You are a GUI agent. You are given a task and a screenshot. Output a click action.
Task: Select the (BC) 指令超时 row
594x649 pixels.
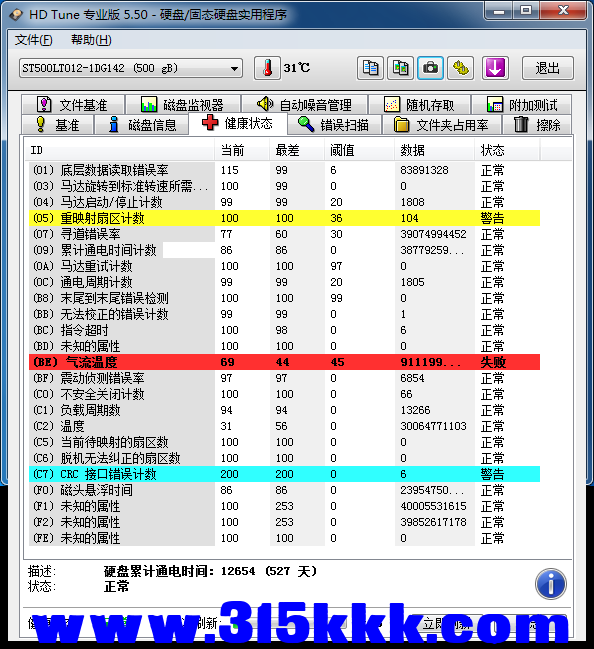[284, 330]
